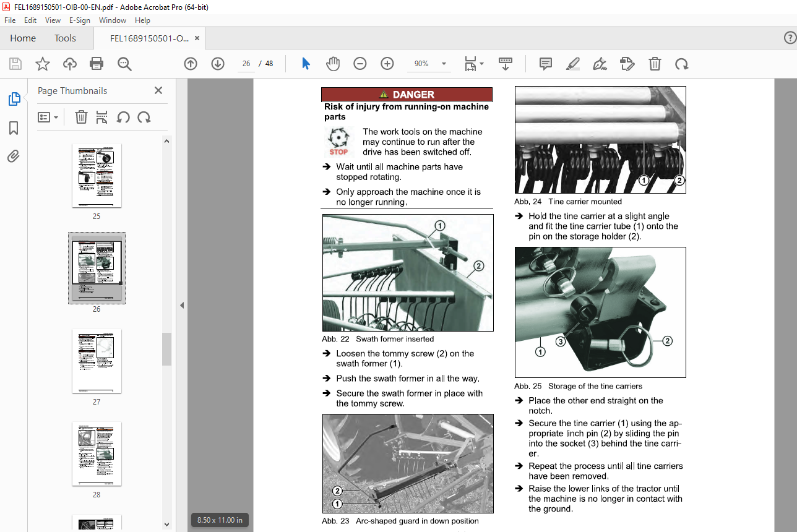This screenshot has height=532, width=797.
Task: Open the Bookmarks panel
Action: [x=14, y=128]
